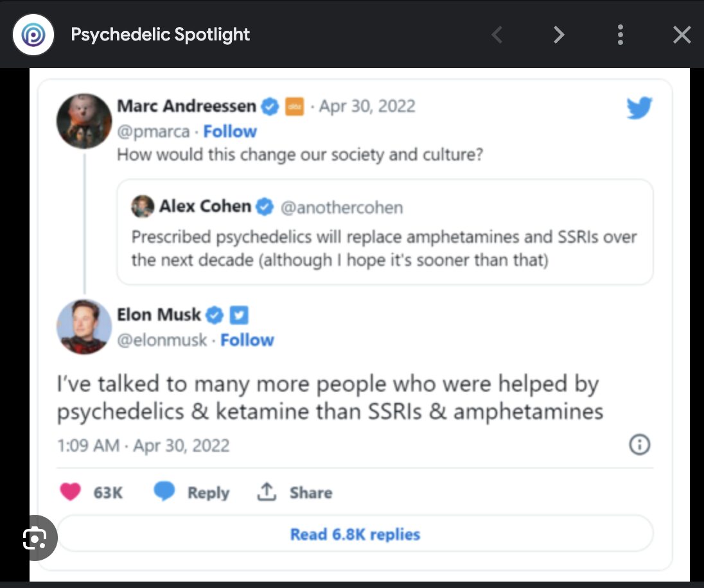Open the three-dot more options menu

point(620,35)
